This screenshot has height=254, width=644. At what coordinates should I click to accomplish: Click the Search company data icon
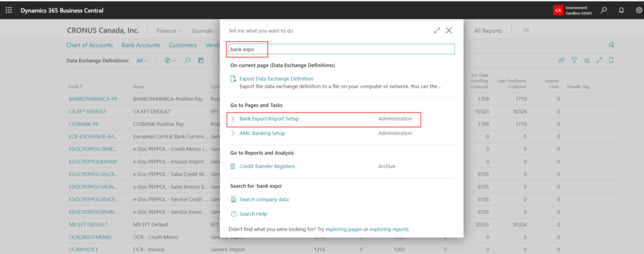point(233,199)
